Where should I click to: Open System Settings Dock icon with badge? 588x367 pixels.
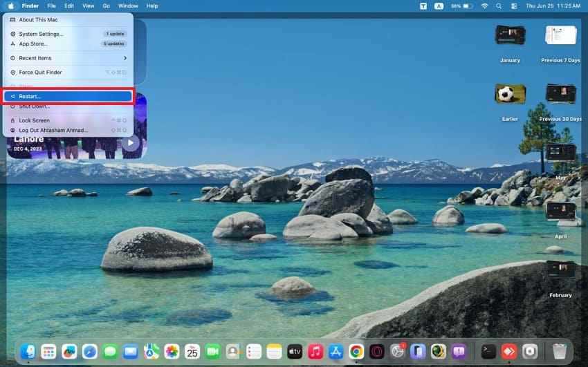[x=397, y=351]
